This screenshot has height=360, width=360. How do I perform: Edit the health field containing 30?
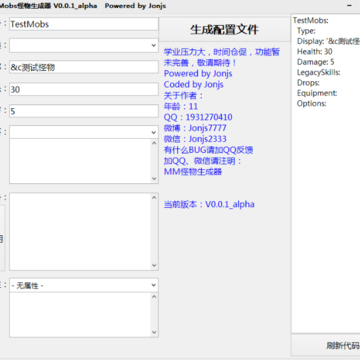(x=84, y=89)
